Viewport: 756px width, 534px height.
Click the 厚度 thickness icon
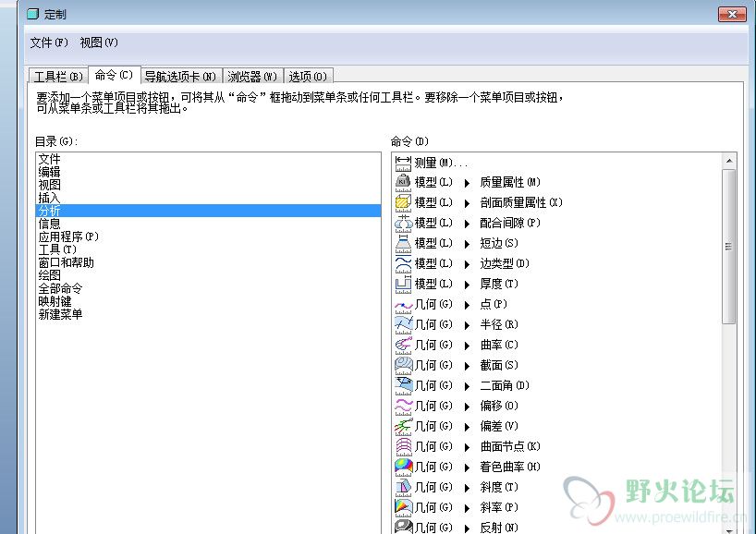click(x=403, y=284)
